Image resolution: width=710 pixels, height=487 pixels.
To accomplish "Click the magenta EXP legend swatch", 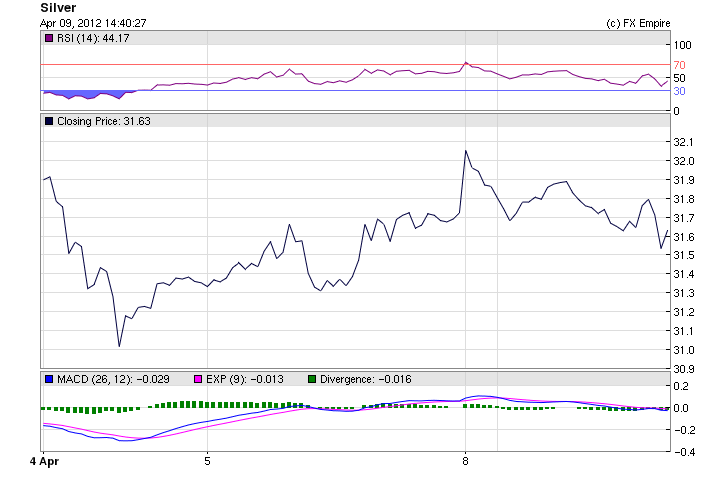I will [x=198, y=379].
